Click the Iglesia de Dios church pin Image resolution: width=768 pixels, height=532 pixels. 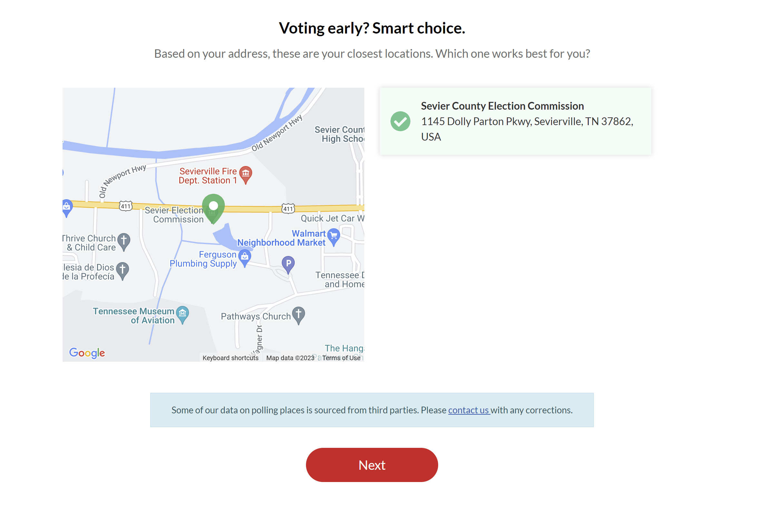122,271
